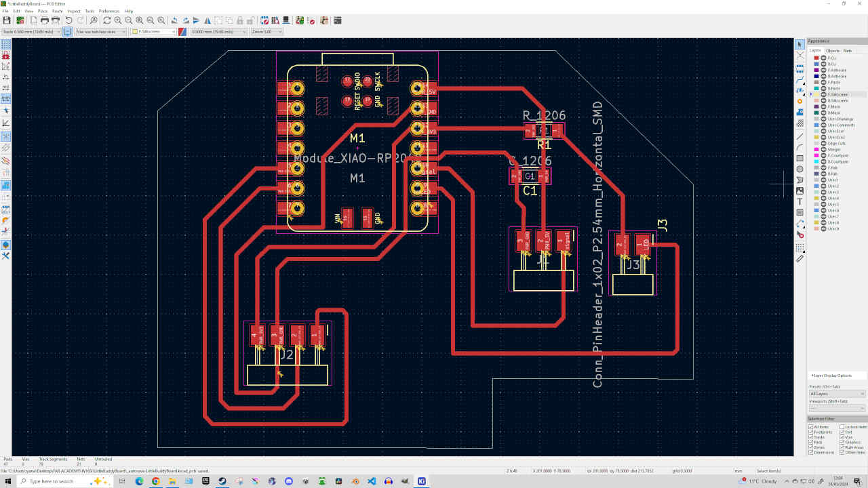Open the Scripting Console icon

pos(337,21)
